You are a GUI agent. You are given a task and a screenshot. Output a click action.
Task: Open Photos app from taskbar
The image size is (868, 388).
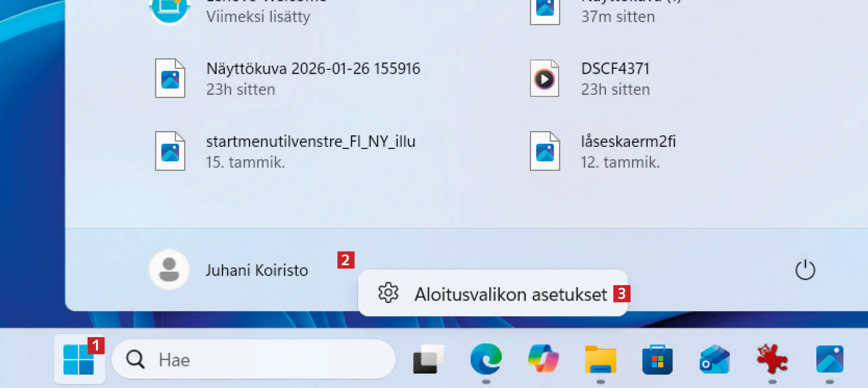point(829,360)
